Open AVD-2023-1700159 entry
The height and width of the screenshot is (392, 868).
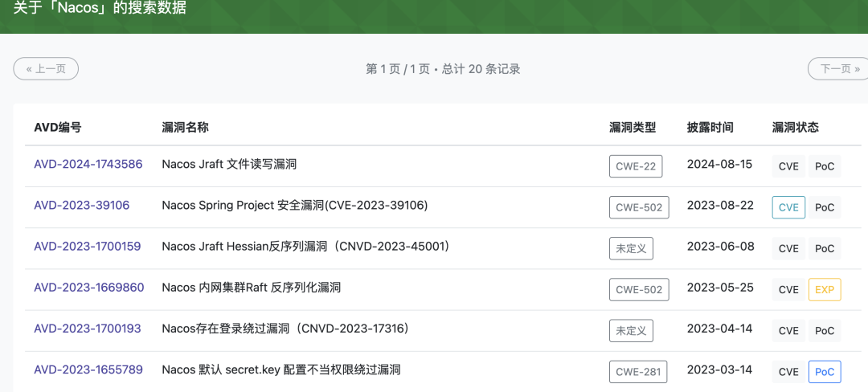tap(88, 246)
